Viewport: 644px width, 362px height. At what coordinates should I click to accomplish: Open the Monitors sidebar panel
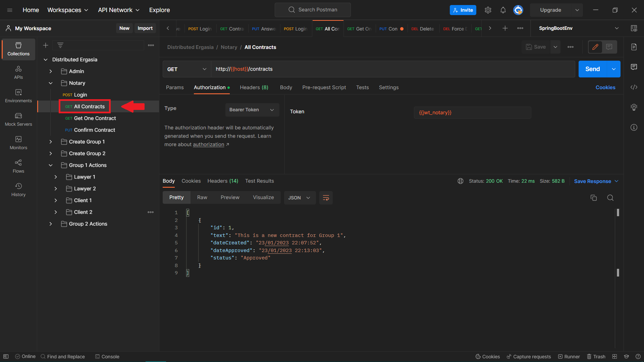(18, 143)
